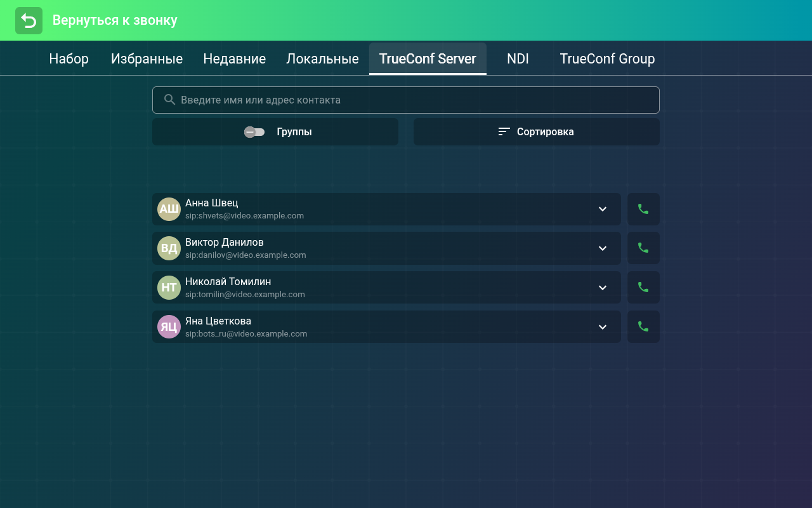Switch to the NDI tab
The image size is (812, 508).
pyautogui.click(x=518, y=59)
